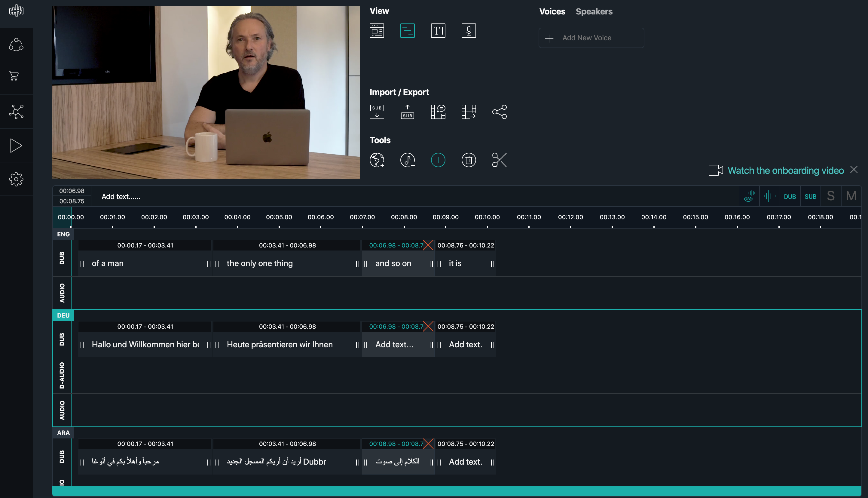The image size is (868, 498).
Task: Click the add language globe icon
Action: point(377,160)
